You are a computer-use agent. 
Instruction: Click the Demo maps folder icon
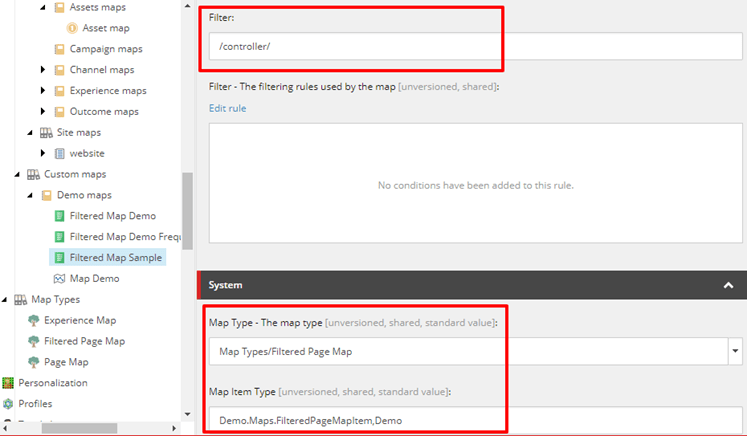46,195
